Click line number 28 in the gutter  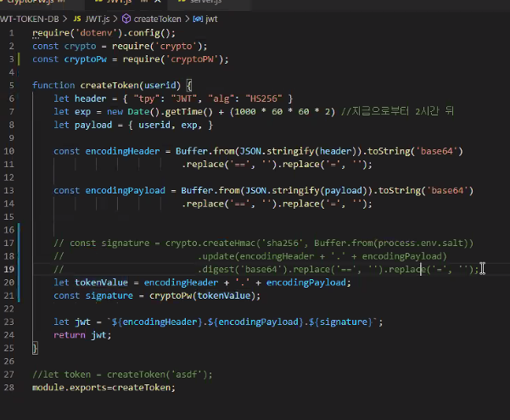9,388
